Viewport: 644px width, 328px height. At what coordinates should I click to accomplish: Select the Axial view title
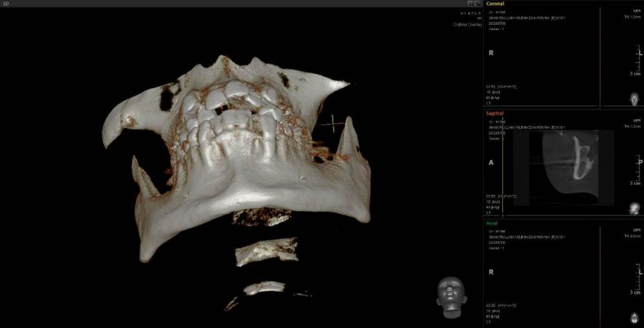pyautogui.click(x=491, y=223)
